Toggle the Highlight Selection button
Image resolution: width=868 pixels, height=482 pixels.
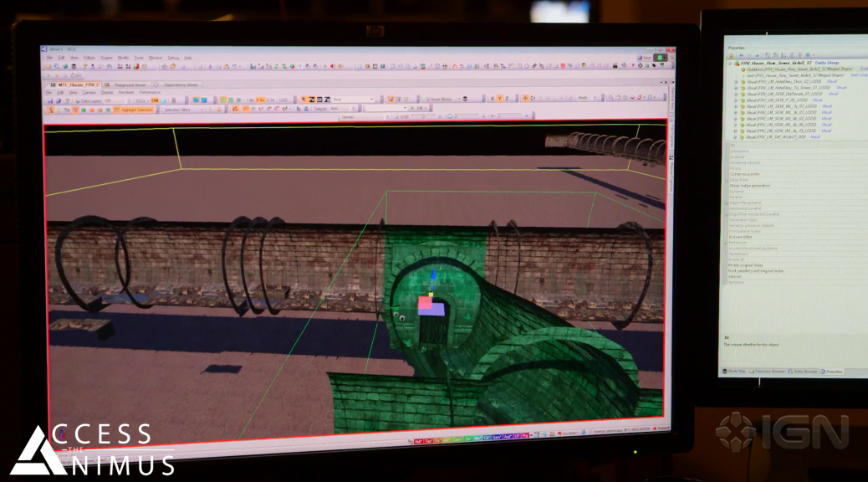135,110
